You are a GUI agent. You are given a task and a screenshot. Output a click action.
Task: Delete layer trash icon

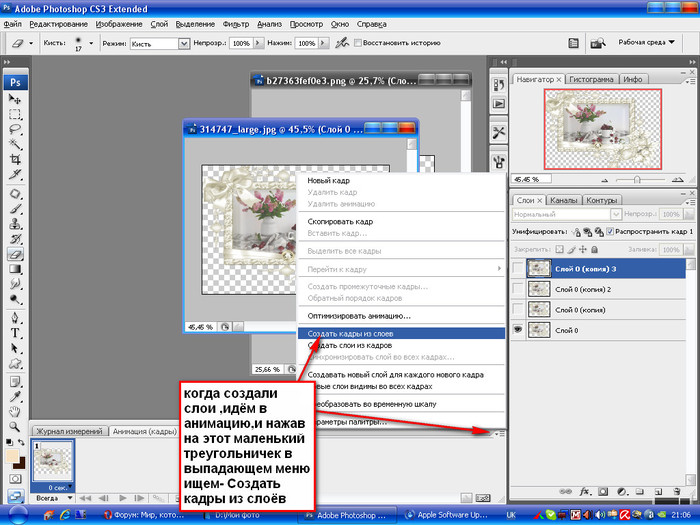(677, 492)
